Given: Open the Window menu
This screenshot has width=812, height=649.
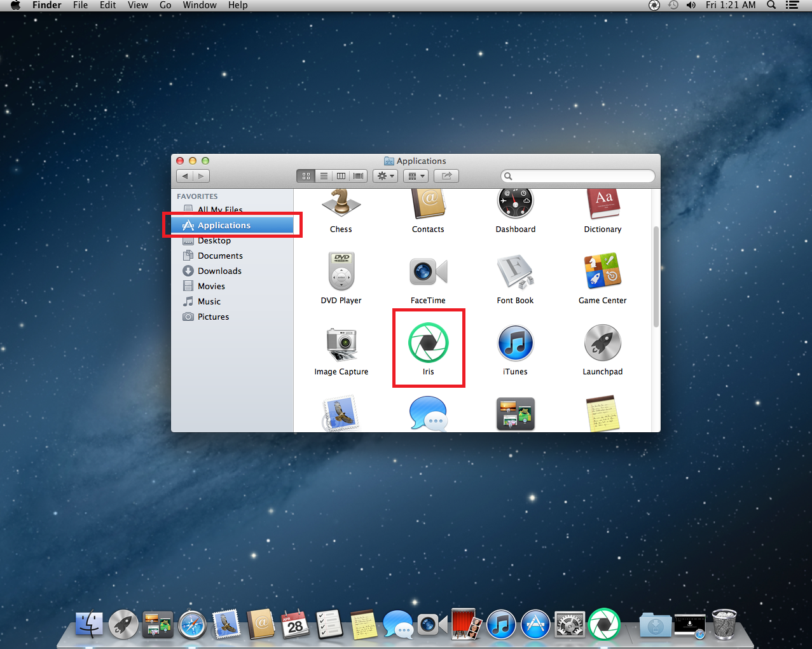Looking at the screenshot, I should point(200,5).
